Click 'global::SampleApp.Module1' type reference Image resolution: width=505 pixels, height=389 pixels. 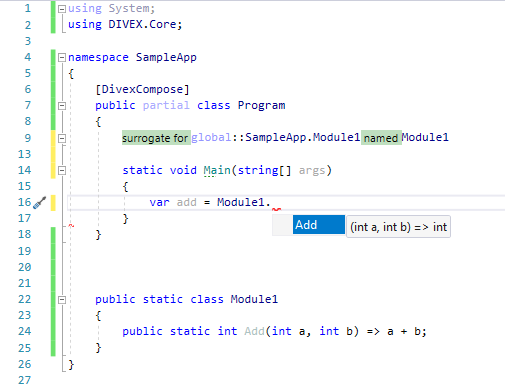275,137
